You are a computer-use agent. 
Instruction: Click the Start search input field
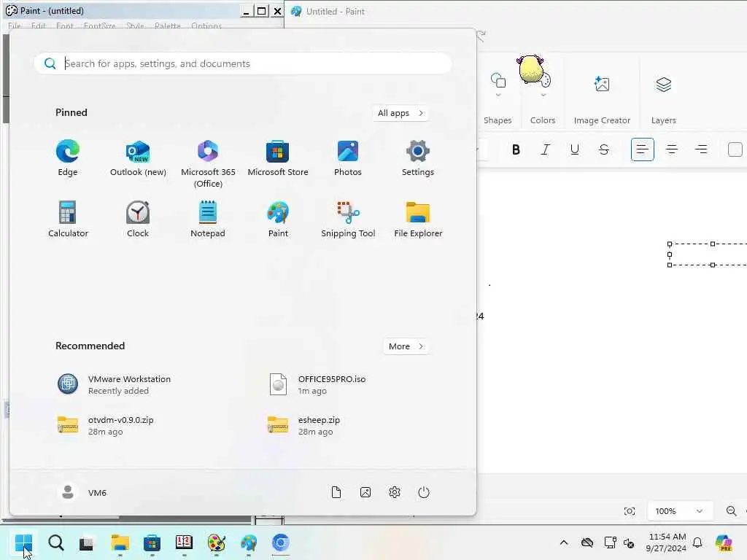tap(243, 63)
